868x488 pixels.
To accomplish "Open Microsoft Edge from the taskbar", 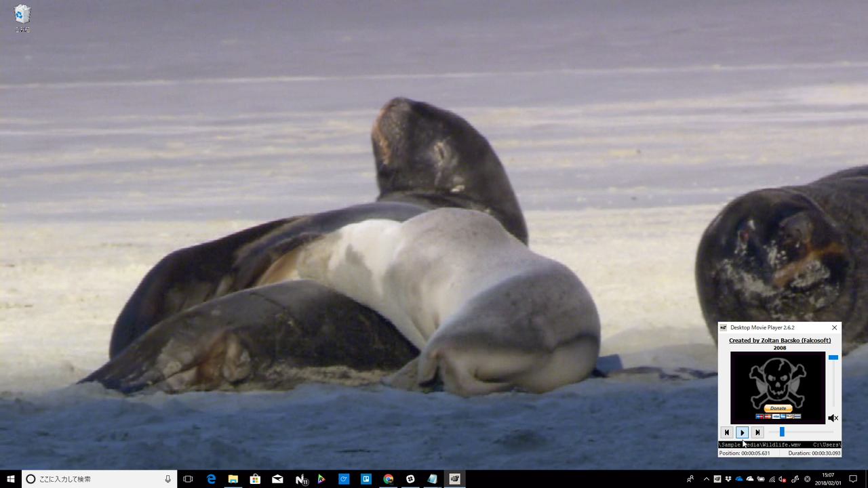I will pyautogui.click(x=212, y=479).
